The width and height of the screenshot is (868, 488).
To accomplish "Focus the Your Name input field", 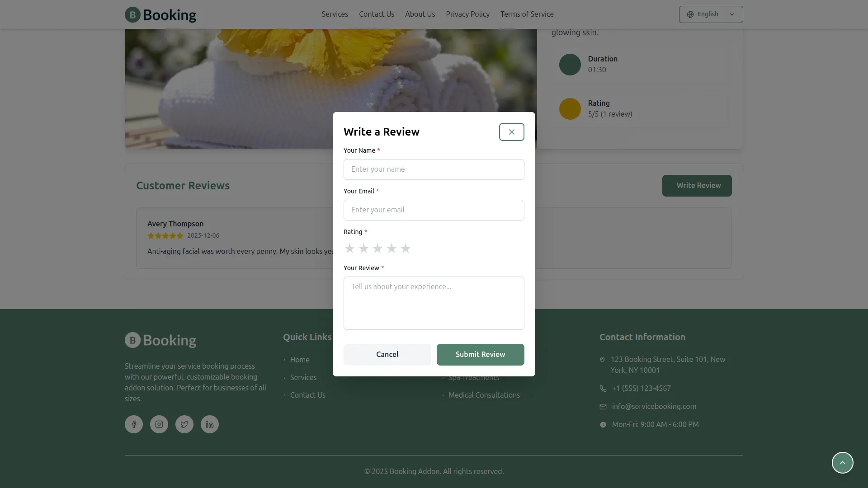I will (x=434, y=169).
